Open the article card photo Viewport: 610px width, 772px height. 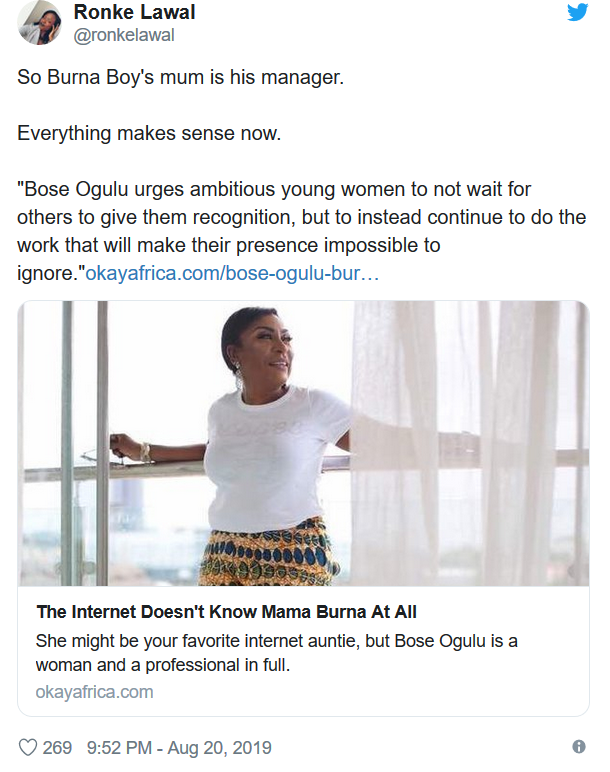(x=302, y=443)
